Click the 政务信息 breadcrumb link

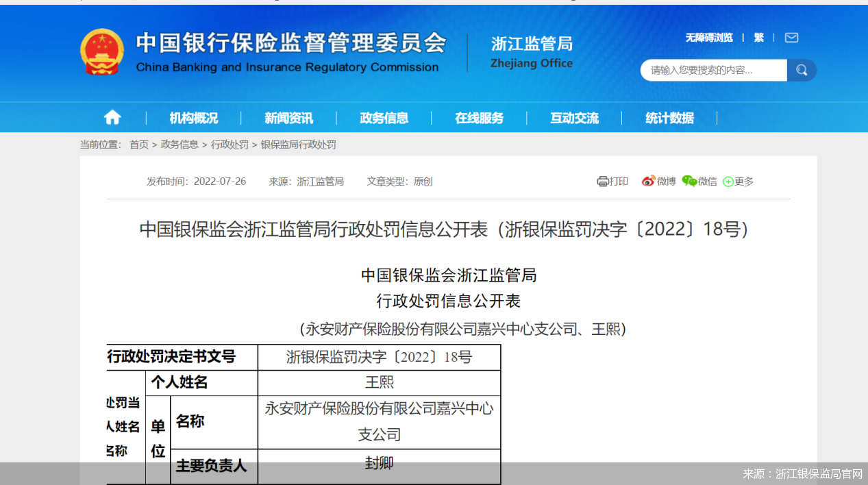click(179, 145)
